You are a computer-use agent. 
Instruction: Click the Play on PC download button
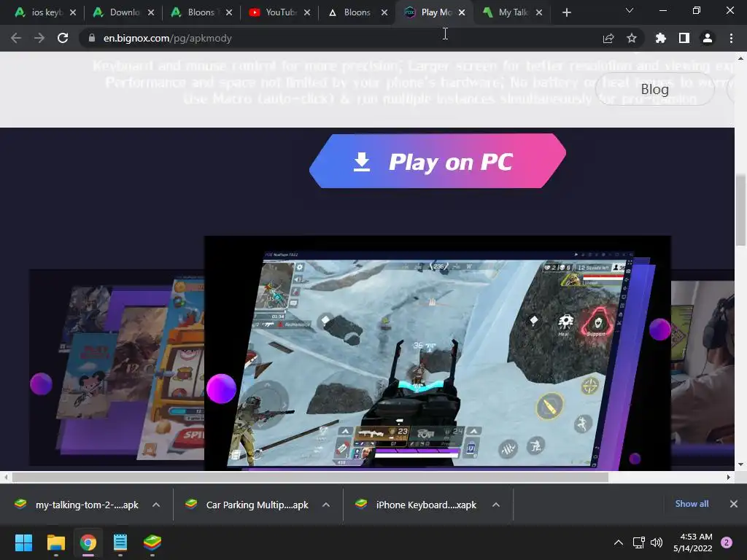coord(438,161)
